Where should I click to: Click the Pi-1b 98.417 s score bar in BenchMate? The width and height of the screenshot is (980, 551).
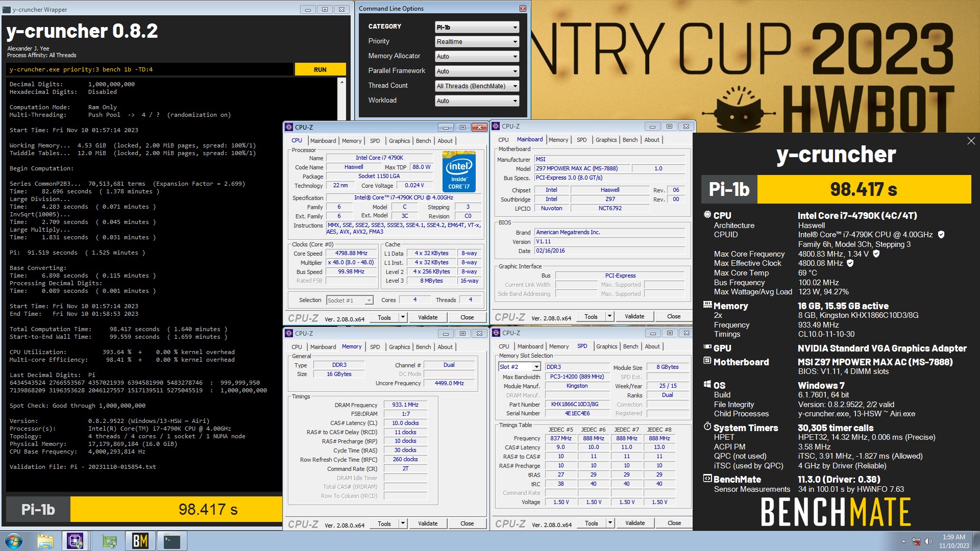pos(836,189)
